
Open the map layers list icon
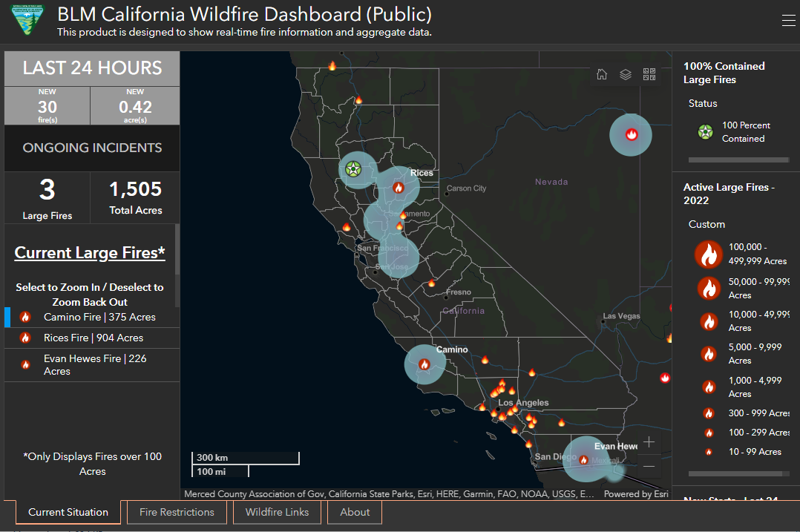coord(626,74)
